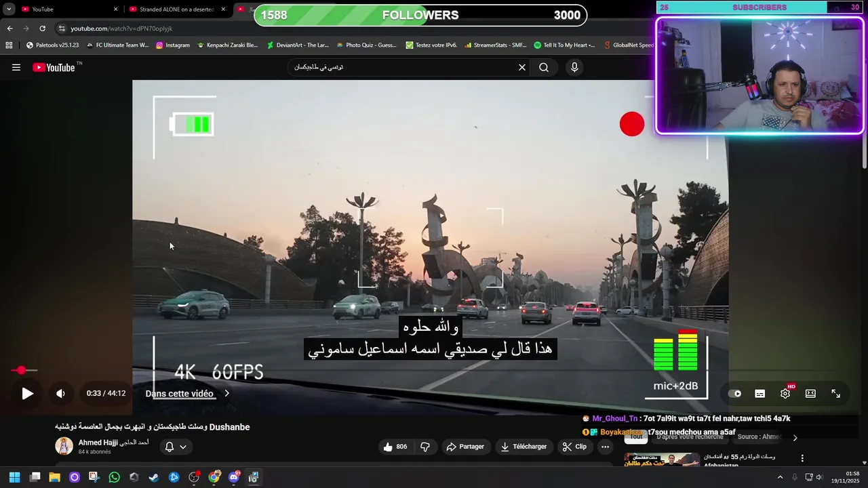
Task: Click the youtube.com address bar URL
Action: [121, 28]
